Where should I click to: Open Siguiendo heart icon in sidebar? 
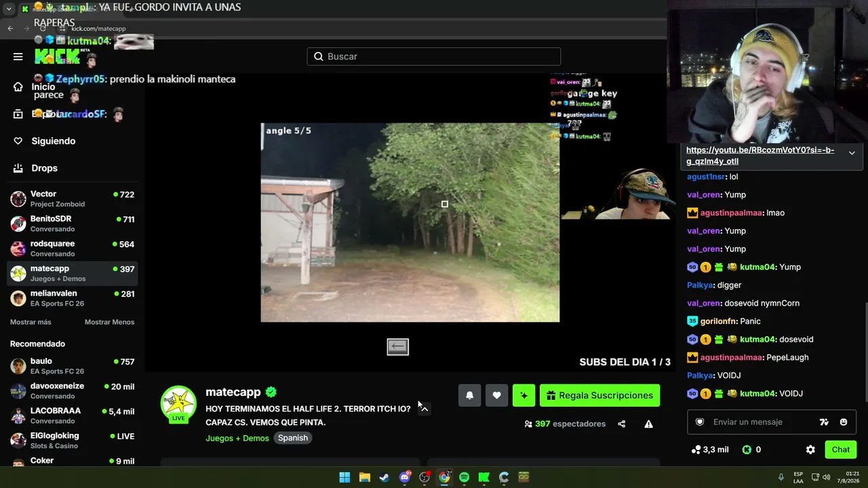click(18, 141)
